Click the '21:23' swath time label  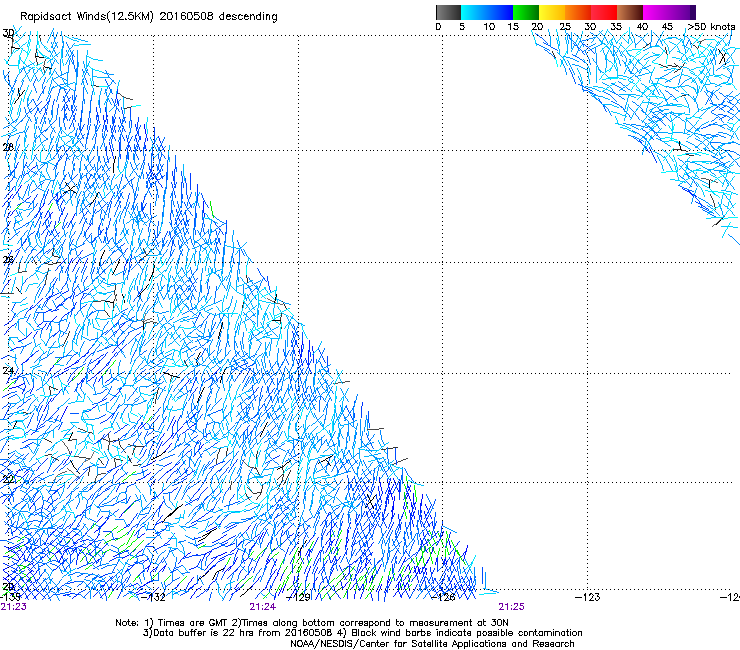tap(14, 607)
